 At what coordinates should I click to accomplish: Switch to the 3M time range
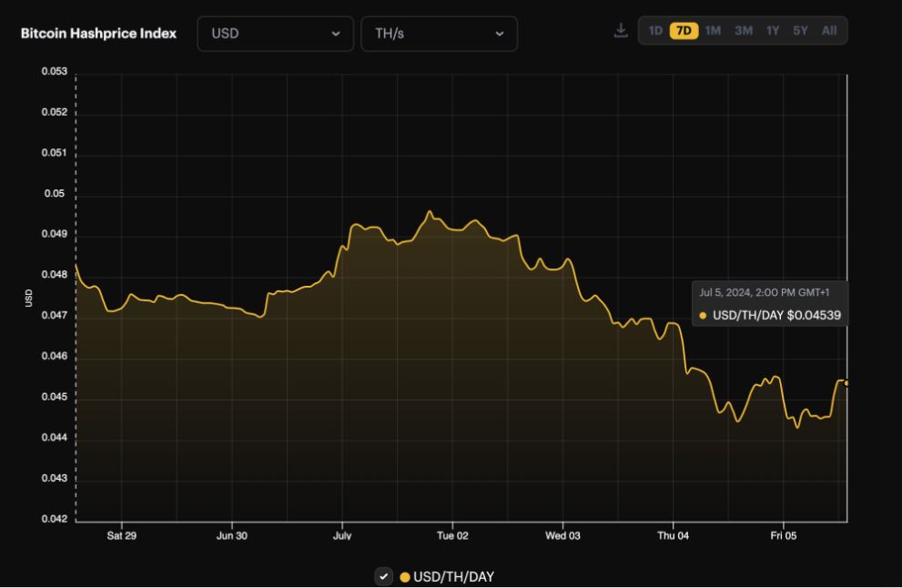point(744,31)
